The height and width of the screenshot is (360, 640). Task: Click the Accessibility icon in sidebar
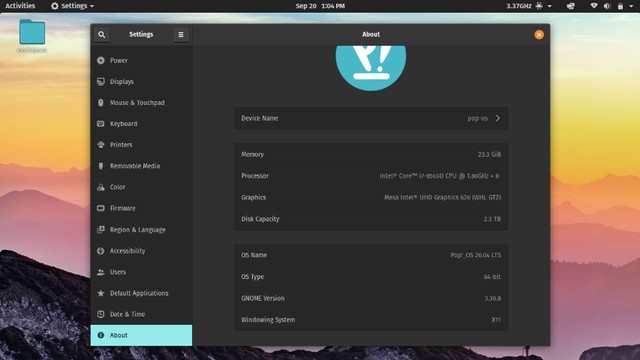[101, 251]
